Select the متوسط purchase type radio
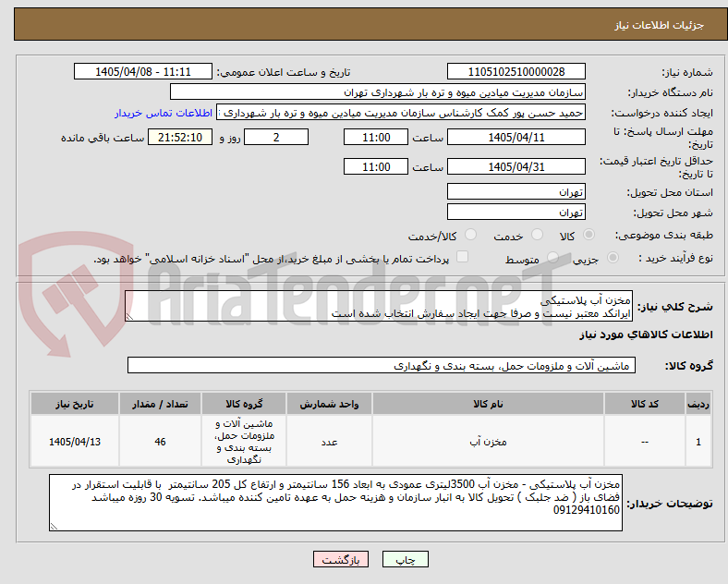 pyautogui.click(x=553, y=258)
